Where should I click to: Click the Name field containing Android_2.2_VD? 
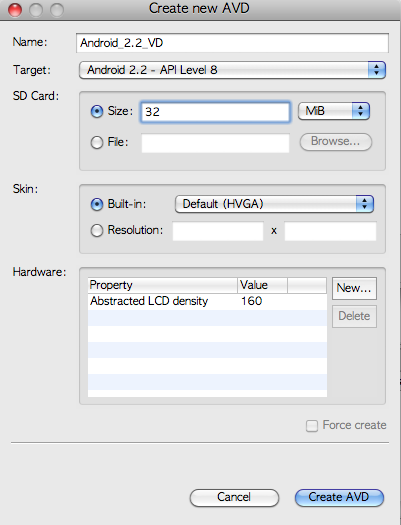tap(232, 43)
